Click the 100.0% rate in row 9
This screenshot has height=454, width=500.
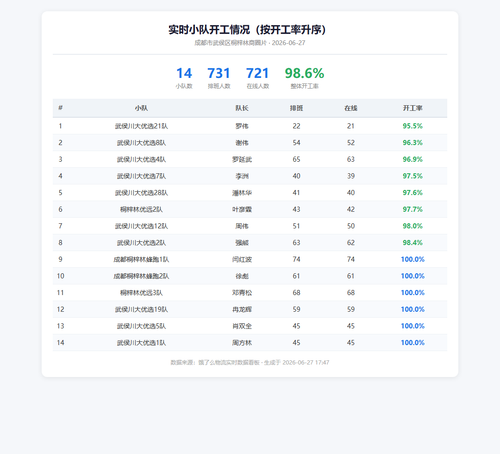point(413,259)
